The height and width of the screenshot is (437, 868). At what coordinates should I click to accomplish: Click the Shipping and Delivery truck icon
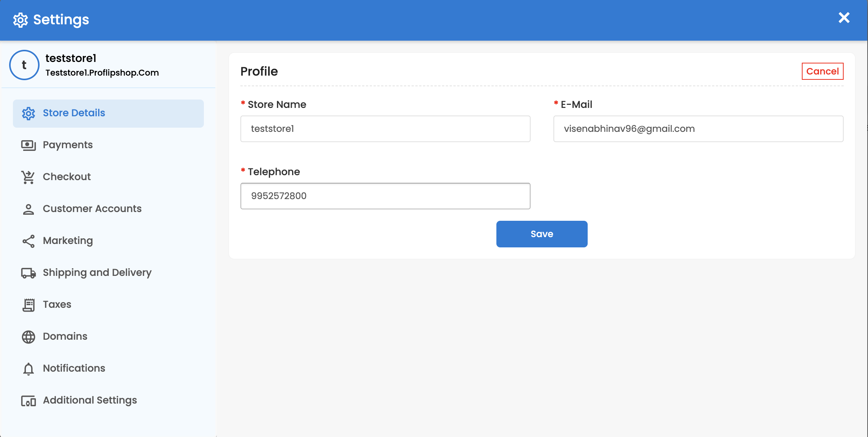point(29,273)
